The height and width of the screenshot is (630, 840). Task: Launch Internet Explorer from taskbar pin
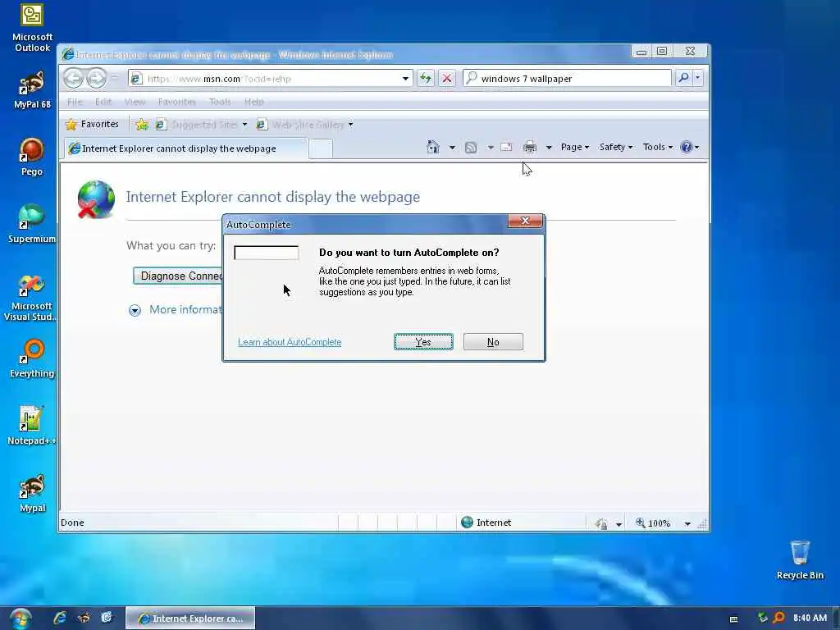pos(59,618)
